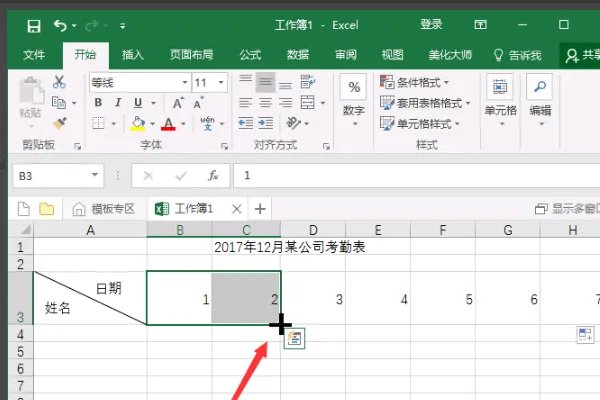Click in the formula bar showing 1
The height and width of the screenshot is (400, 600).
[417, 176]
